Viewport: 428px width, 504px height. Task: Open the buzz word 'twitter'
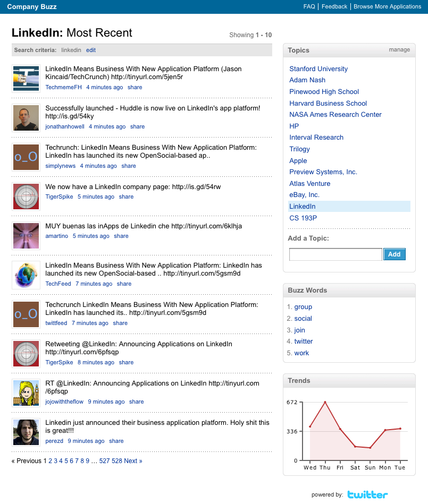tap(304, 341)
